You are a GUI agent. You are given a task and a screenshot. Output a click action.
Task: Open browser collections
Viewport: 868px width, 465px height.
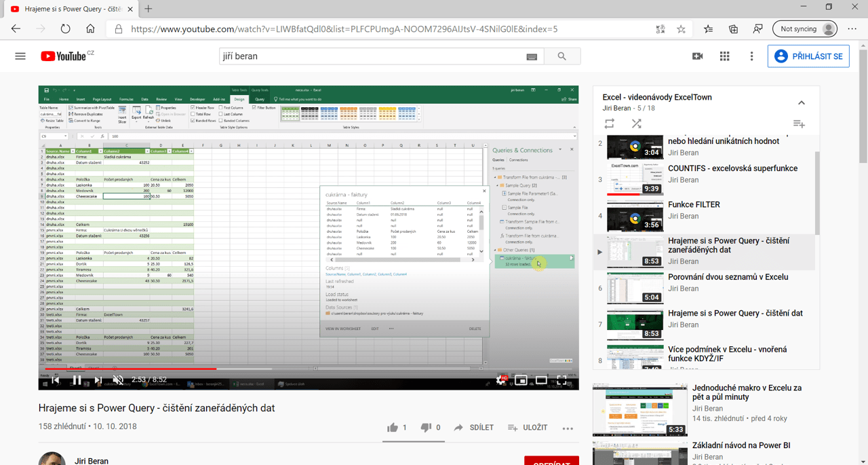[733, 29]
